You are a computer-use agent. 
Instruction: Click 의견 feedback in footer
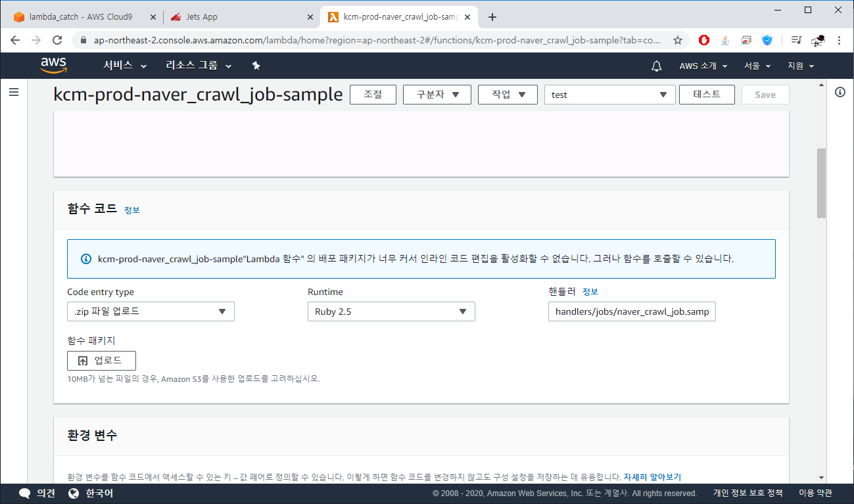(46, 493)
